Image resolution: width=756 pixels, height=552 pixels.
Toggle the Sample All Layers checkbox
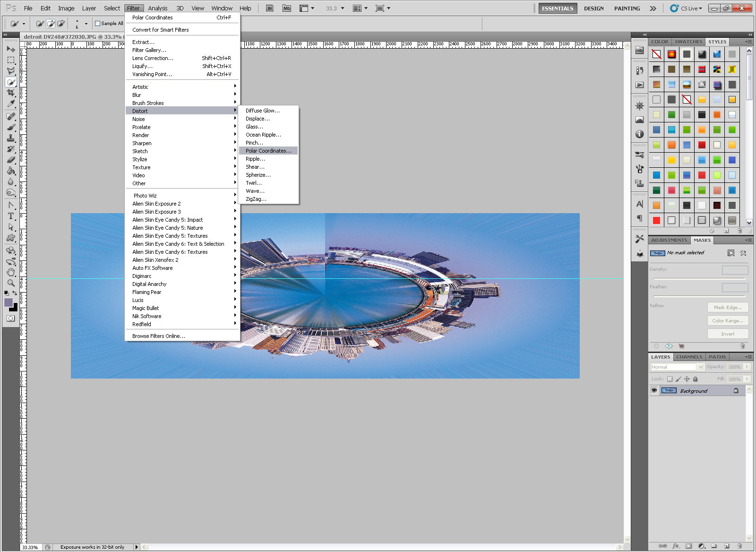pyautogui.click(x=97, y=23)
